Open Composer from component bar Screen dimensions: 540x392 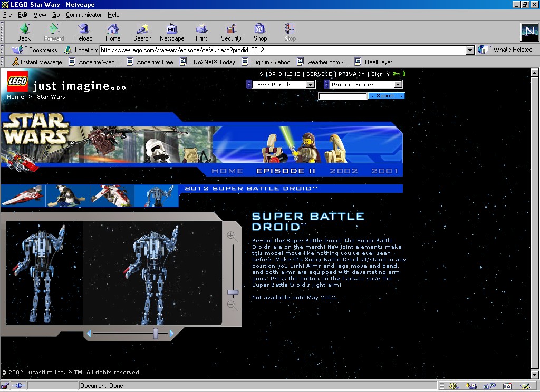[525, 386]
